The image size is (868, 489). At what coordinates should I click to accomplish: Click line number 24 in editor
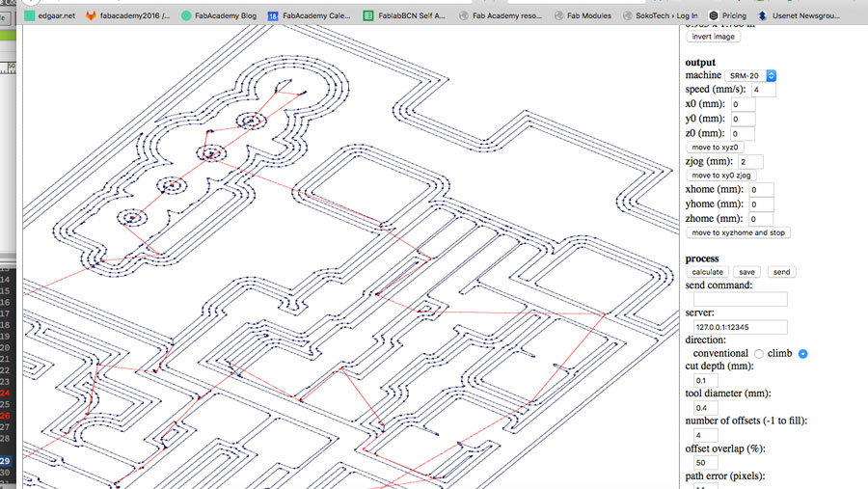coord(5,393)
